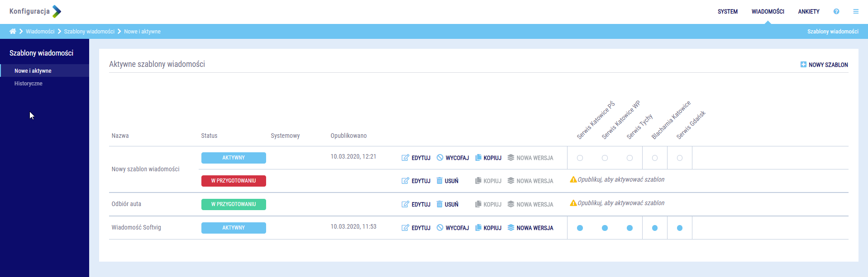868x277 pixels.
Task: Toggle Serwis Gdańsk radio in first row
Action: click(x=679, y=158)
